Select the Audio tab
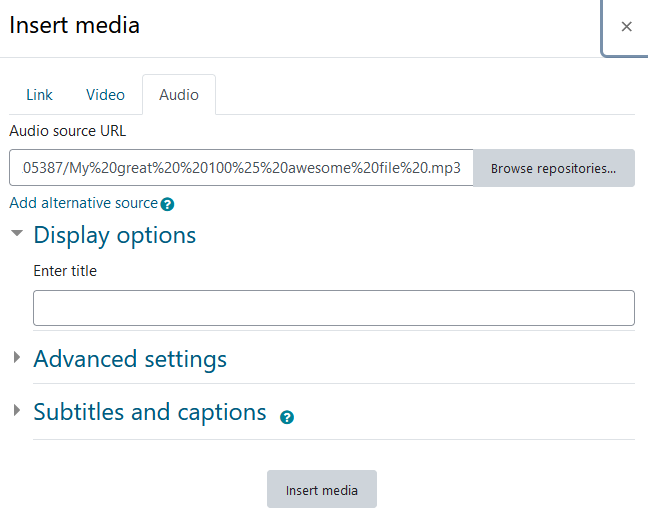 click(x=179, y=95)
